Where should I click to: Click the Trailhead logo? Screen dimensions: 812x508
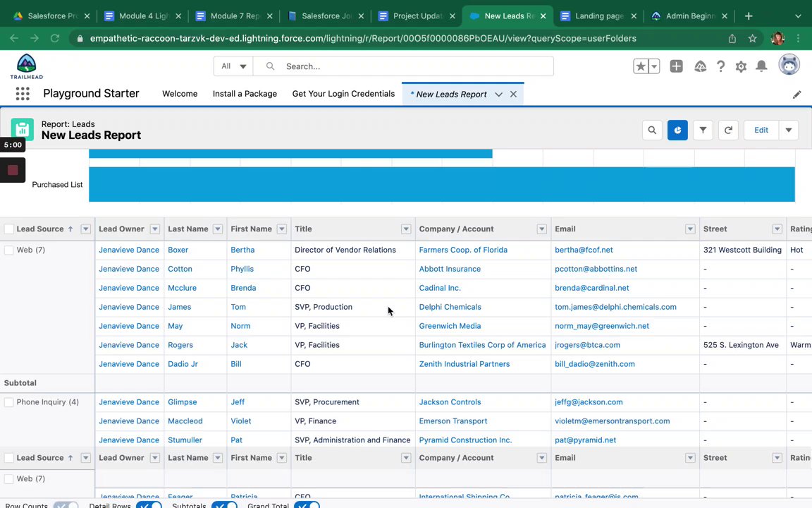coord(26,66)
